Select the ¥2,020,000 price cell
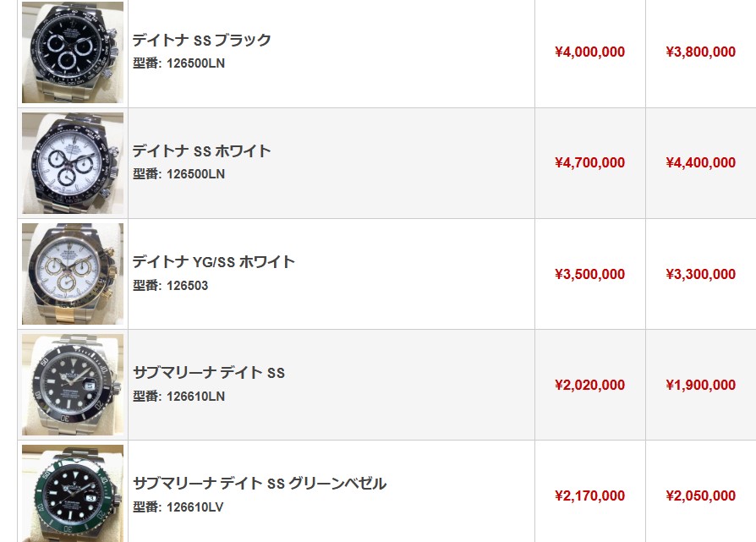The height and width of the screenshot is (542, 756). point(589,385)
